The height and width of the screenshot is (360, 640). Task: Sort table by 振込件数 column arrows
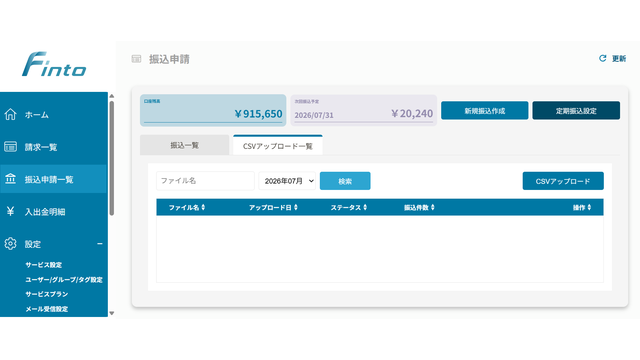click(x=433, y=207)
